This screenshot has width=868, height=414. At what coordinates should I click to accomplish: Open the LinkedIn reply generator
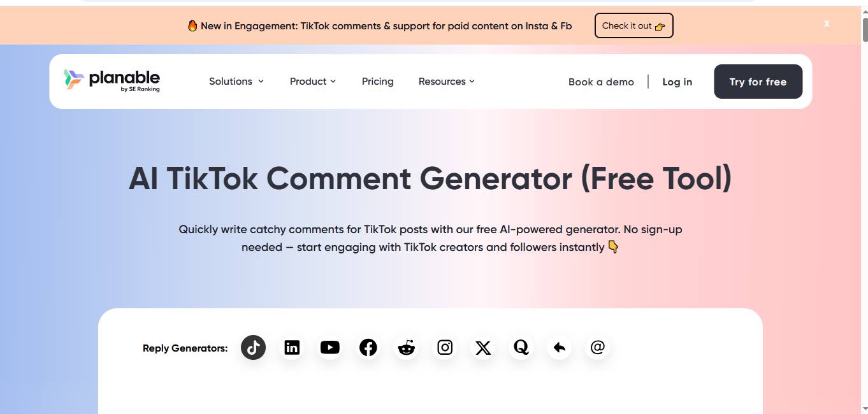tap(292, 348)
